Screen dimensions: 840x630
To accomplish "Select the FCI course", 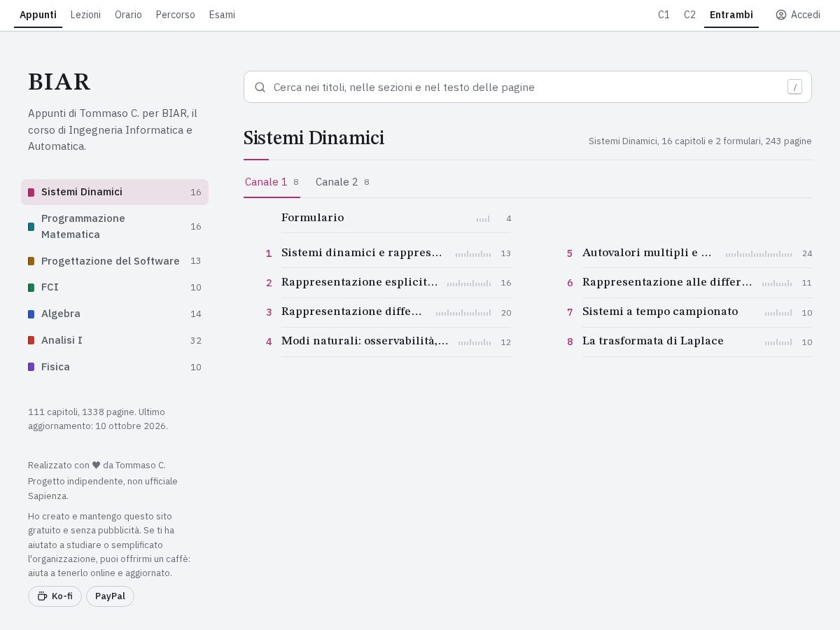I will point(115,288).
